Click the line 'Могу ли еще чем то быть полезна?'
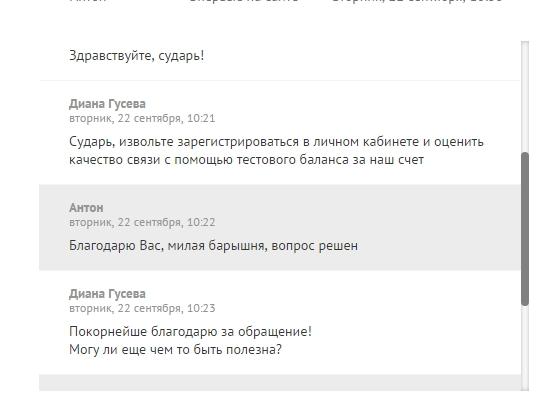Screen dimensions: 558x401 [175, 350]
